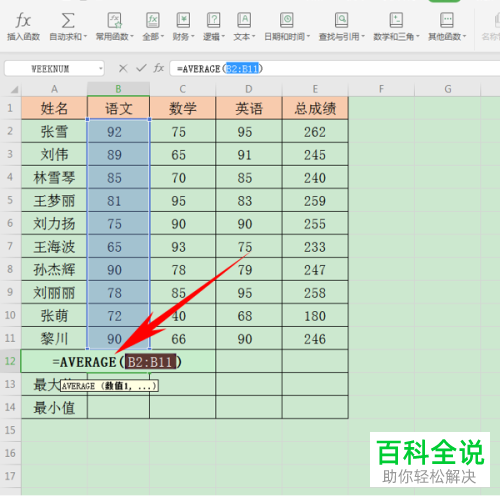
Task: Select column E header
Action: coord(315,89)
